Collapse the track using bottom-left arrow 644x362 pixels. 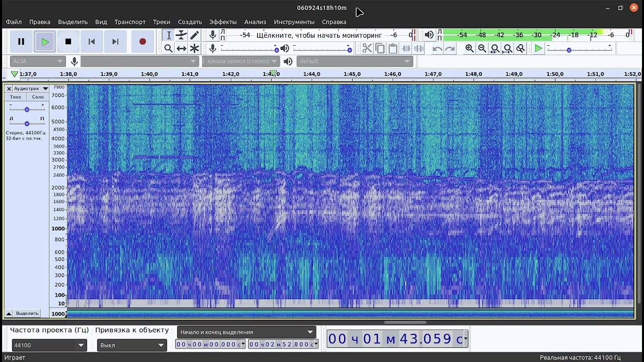[9, 313]
